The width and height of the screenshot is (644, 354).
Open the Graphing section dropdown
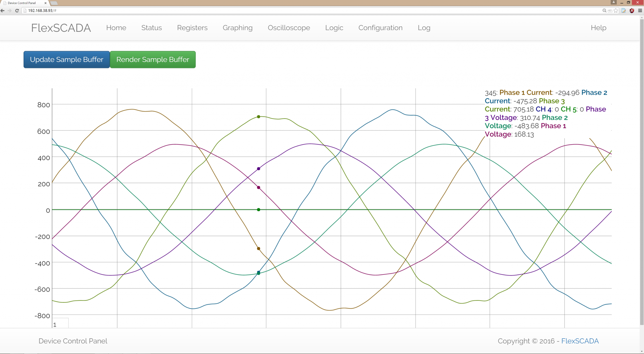(237, 27)
